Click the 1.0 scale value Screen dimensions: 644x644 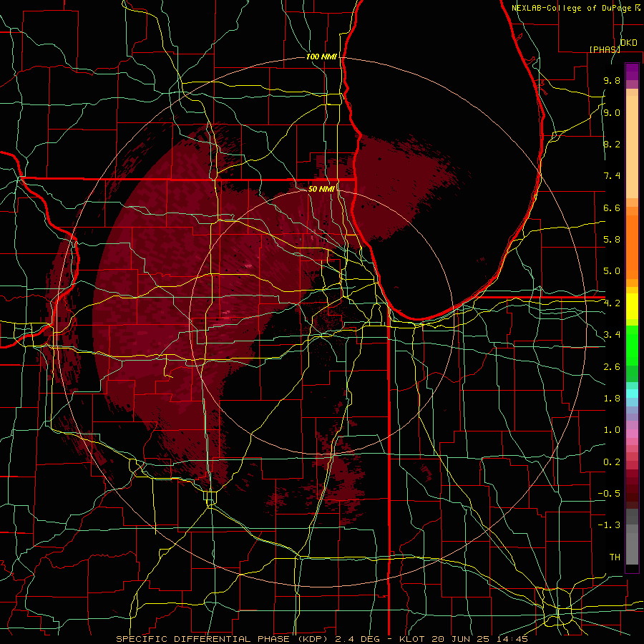pyautogui.click(x=612, y=430)
